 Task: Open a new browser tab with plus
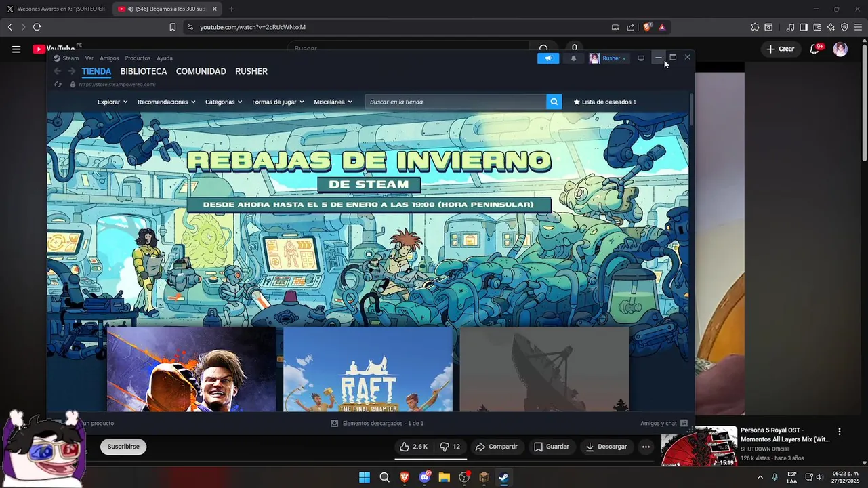(x=231, y=9)
